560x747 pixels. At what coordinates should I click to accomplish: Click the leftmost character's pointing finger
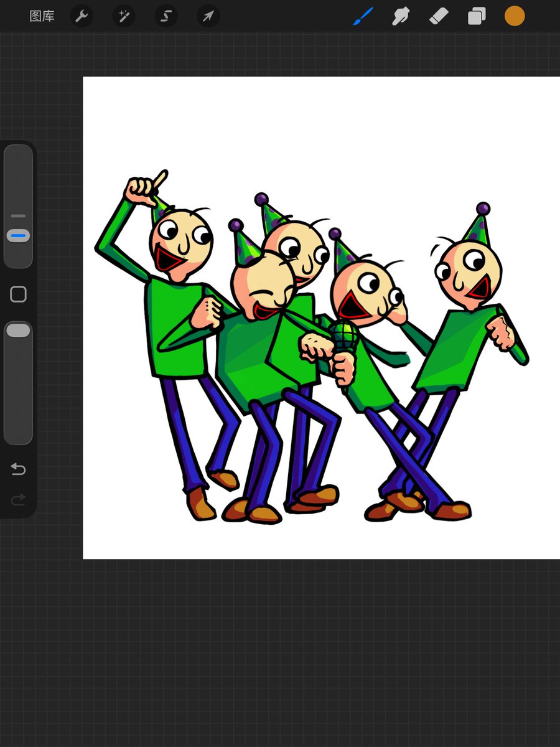[159, 181]
